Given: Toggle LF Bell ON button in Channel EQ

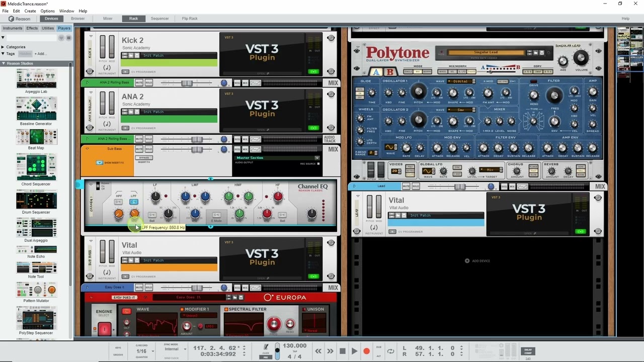Looking at the screenshot, I should pos(152,215).
